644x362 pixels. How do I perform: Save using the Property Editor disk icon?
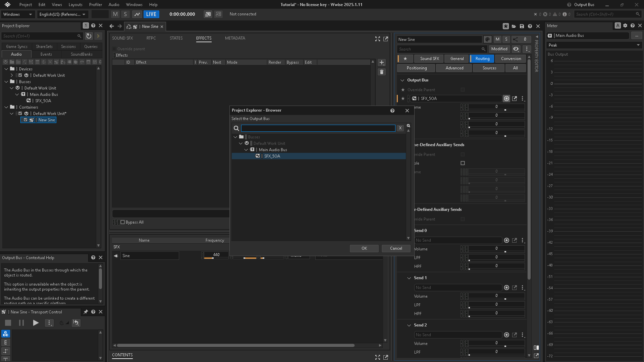(x=522, y=26)
